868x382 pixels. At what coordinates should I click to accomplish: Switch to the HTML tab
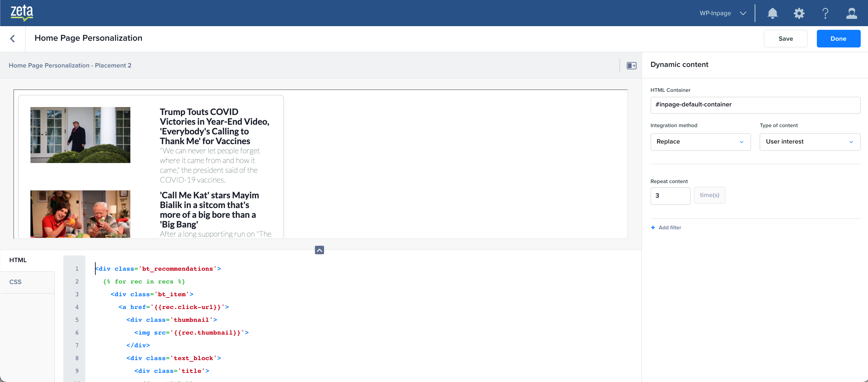coord(18,260)
